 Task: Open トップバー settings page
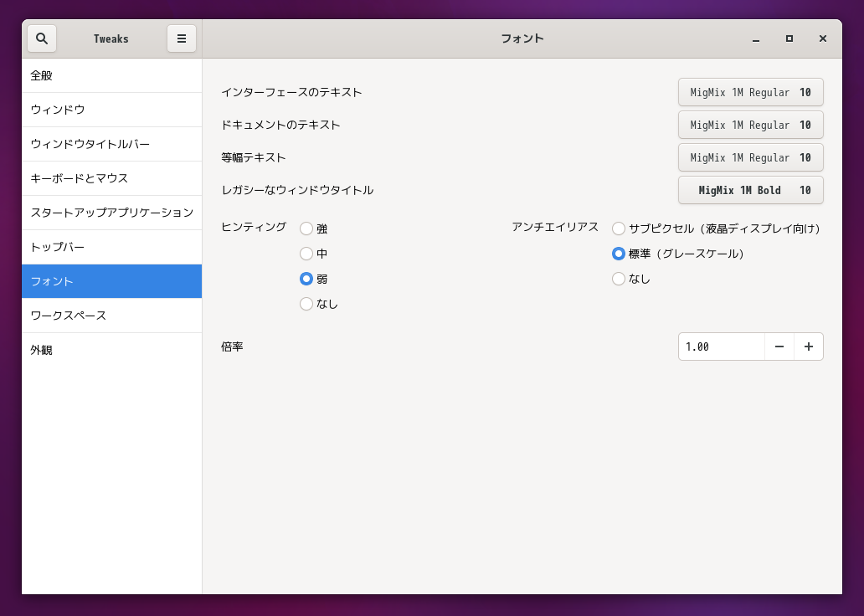pos(112,247)
